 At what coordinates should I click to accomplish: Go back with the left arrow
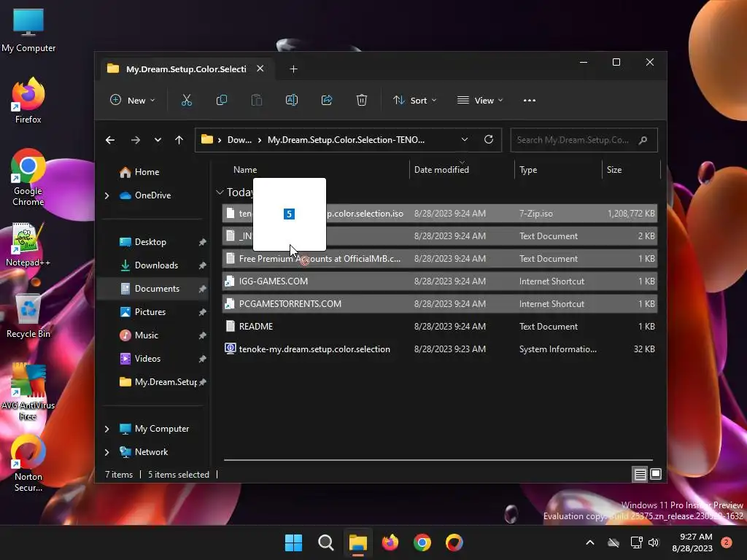click(110, 140)
